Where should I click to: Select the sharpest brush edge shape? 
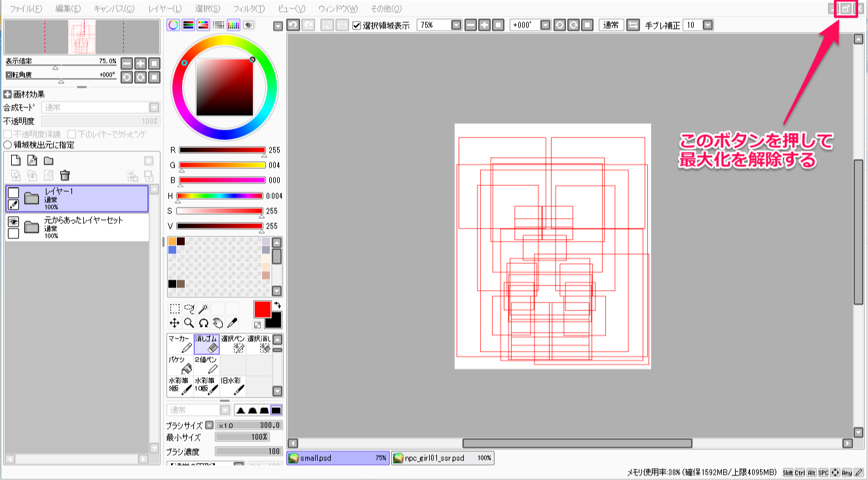(x=276, y=410)
